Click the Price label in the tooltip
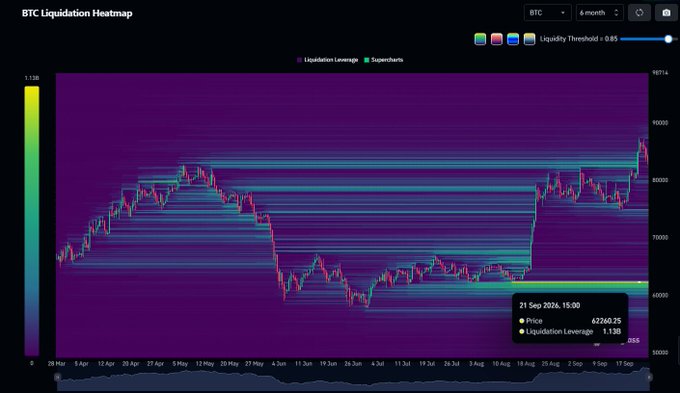The height and width of the screenshot is (393, 680). pyautogui.click(x=534, y=321)
